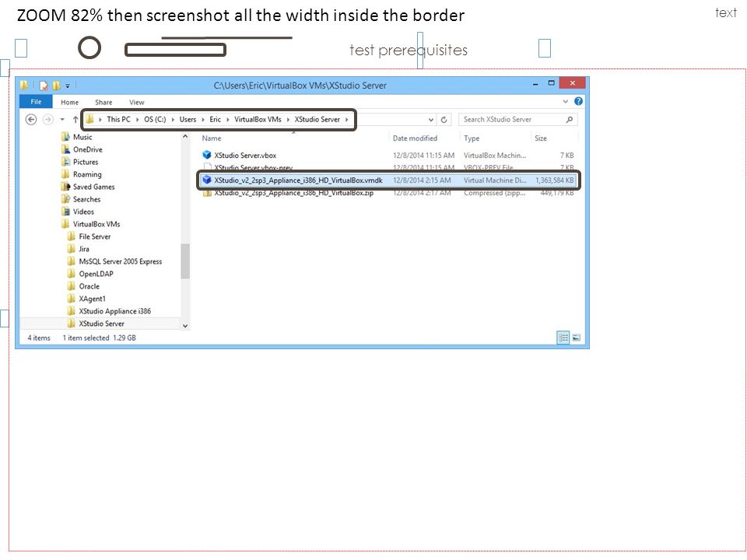
Task: Switch to large icons view in status bar
Action: click(577, 338)
